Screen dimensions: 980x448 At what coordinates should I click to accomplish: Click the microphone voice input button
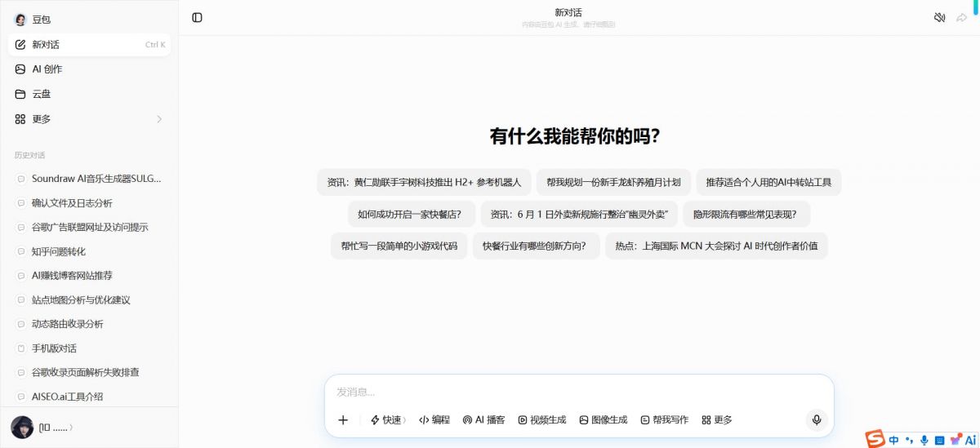(815, 419)
